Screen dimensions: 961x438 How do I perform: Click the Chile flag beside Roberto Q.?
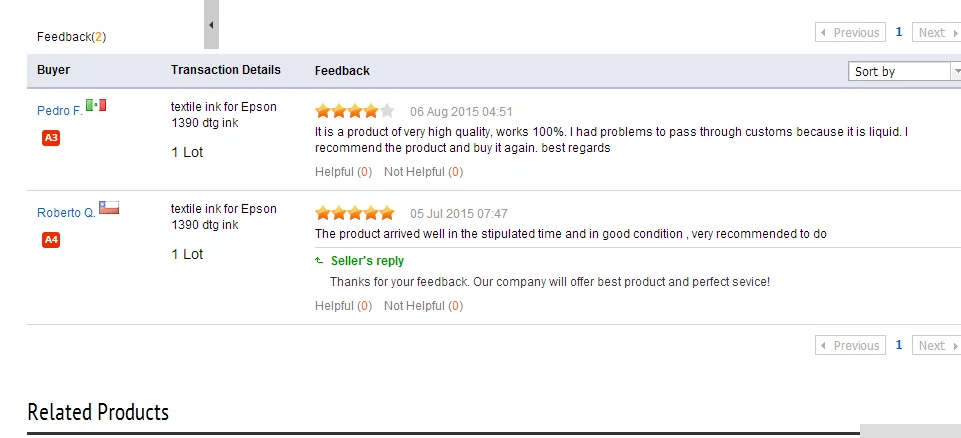click(x=109, y=208)
